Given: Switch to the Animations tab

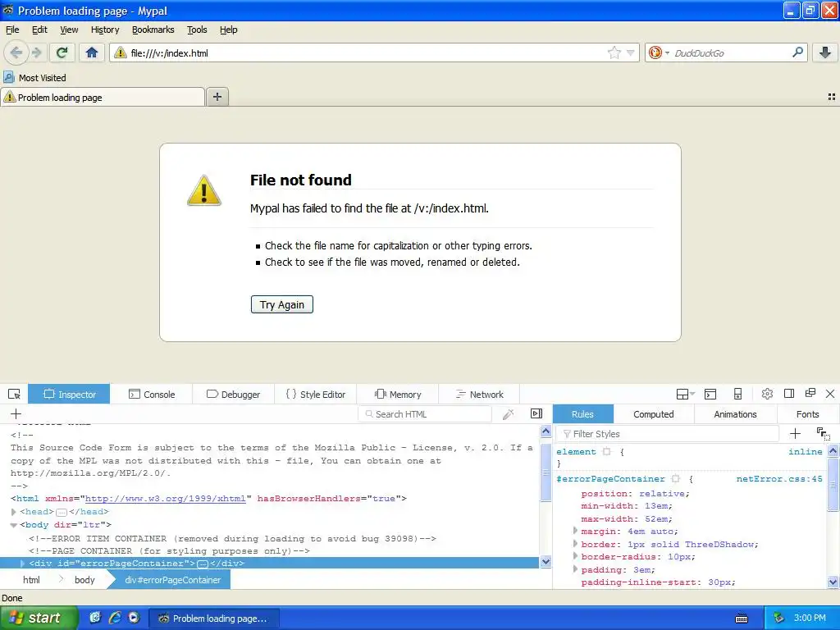Looking at the screenshot, I should click(735, 414).
